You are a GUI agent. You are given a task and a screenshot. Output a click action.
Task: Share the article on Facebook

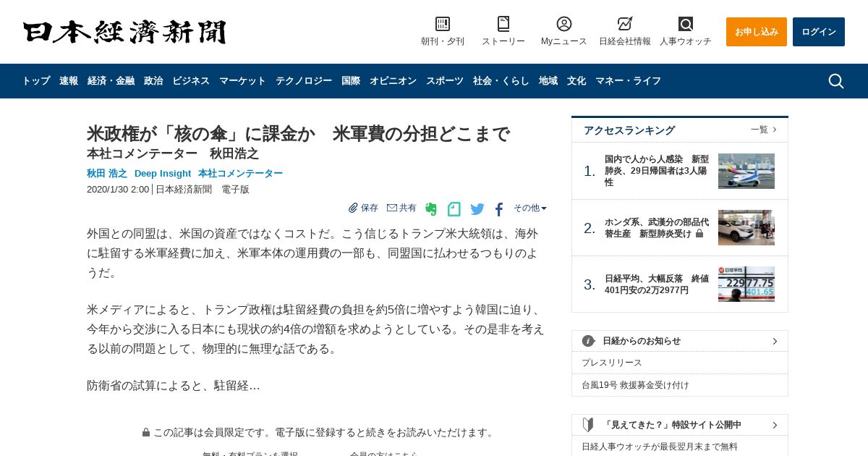[x=499, y=209]
